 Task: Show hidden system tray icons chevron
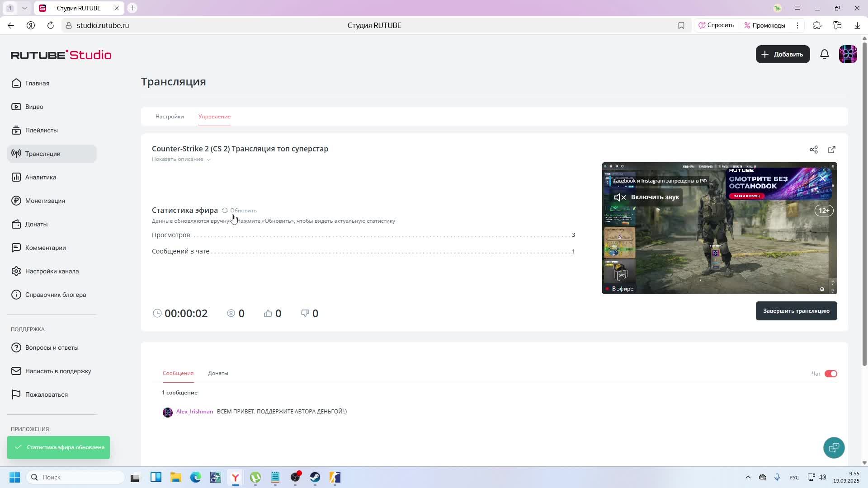(748, 477)
